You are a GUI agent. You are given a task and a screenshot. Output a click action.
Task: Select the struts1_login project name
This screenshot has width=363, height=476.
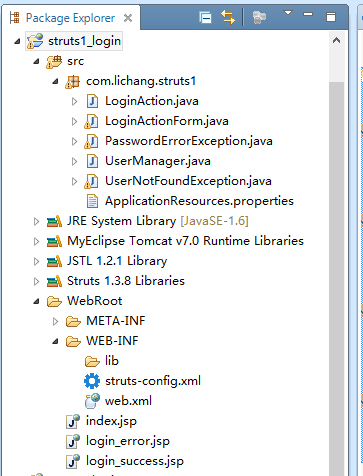[x=84, y=41]
